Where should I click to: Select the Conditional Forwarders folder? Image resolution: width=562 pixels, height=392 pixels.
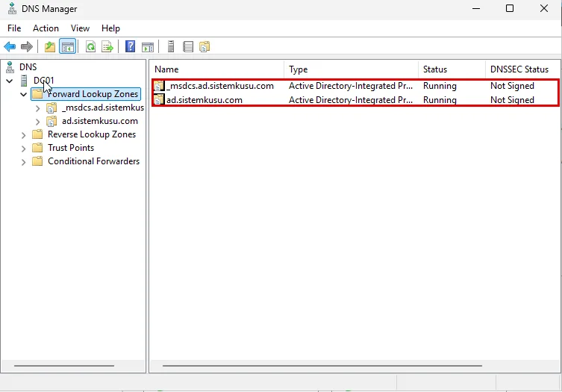click(93, 161)
